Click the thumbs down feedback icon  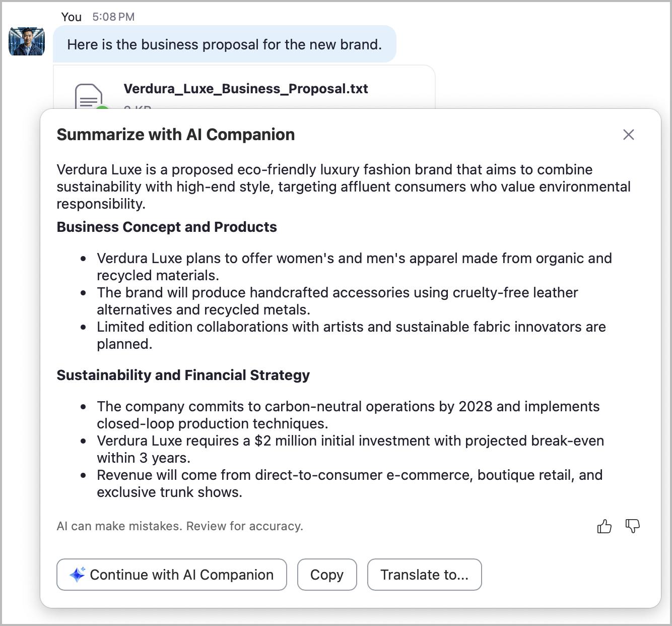[x=632, y=526]
